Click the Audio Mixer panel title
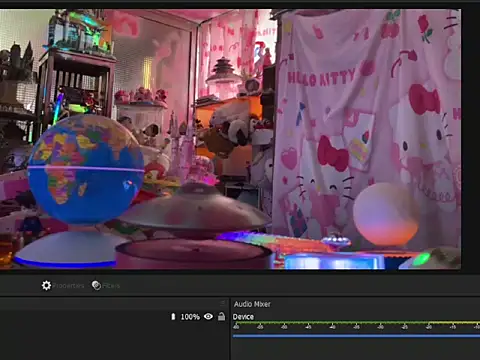This screenshot has width=480, height=360. tap(252, 304)
